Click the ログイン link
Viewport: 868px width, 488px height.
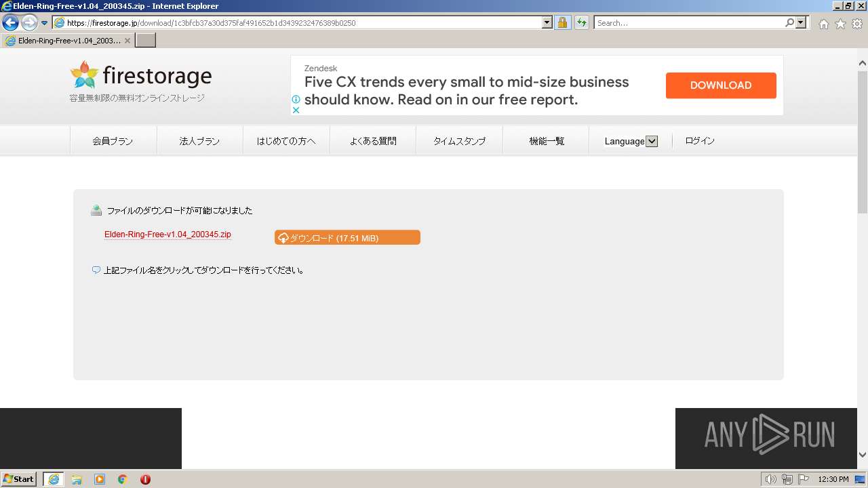coord(700,141)
